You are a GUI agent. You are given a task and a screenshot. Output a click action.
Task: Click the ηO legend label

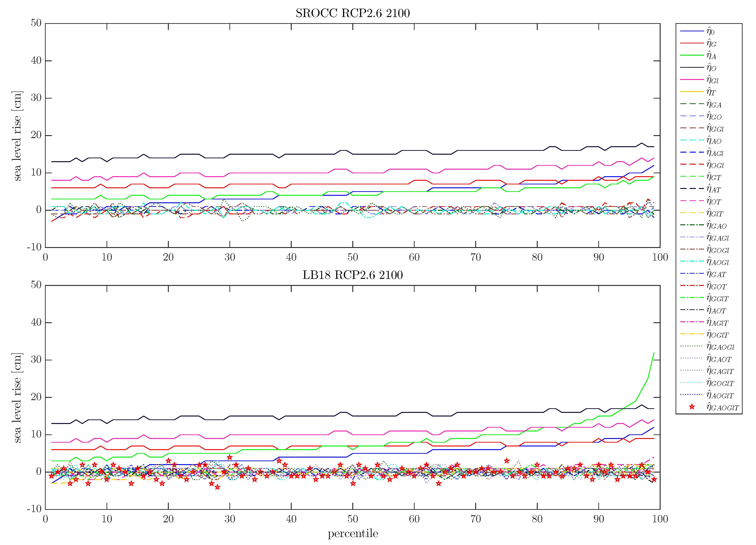click(x=711, y=68)
